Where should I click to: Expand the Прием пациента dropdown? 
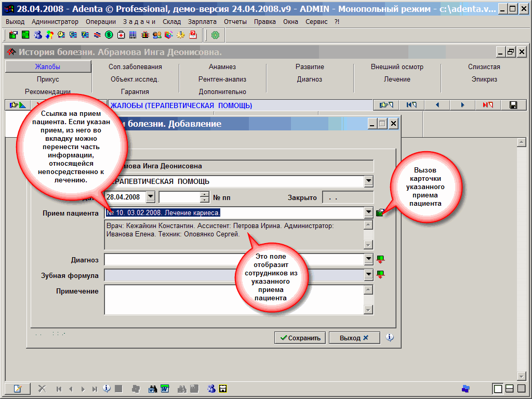368,212
